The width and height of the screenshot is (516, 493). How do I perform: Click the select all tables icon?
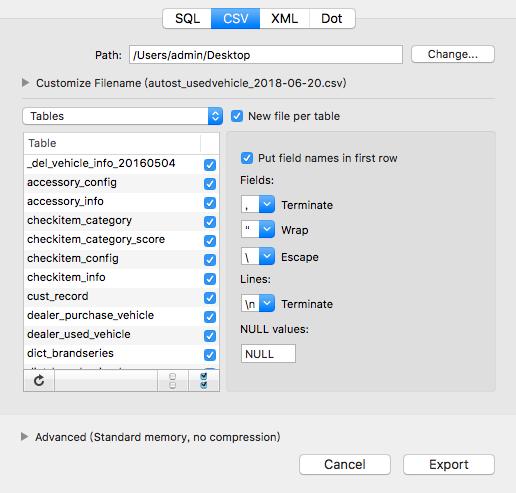[x=204, y=380]
